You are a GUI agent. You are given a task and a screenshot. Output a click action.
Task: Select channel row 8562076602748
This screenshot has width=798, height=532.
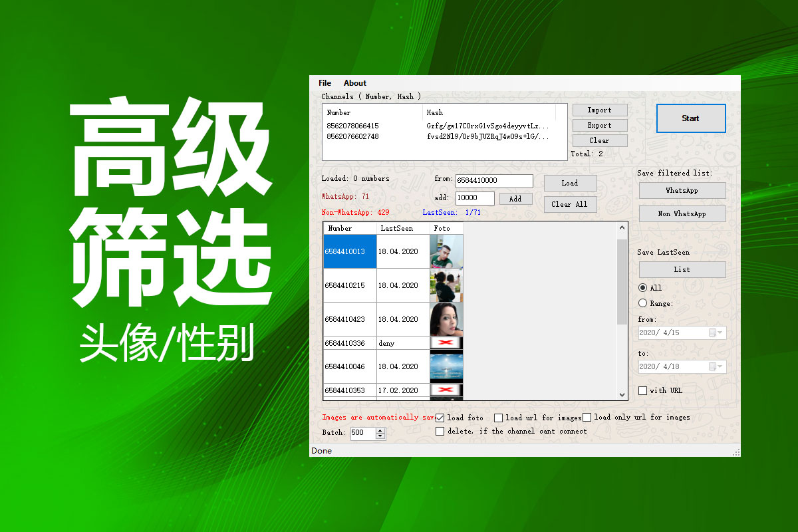tap(352, 136)
